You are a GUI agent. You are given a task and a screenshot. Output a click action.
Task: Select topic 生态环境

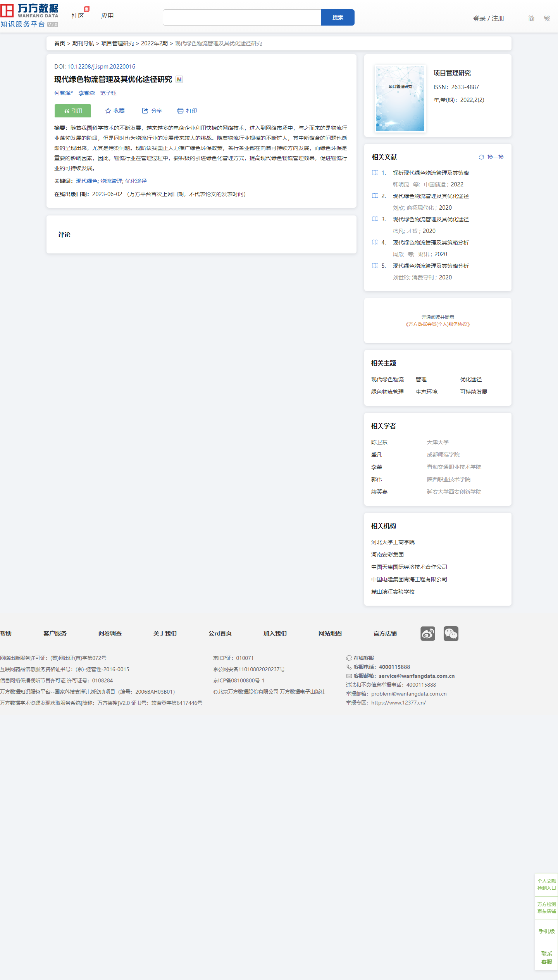[427, 392]
